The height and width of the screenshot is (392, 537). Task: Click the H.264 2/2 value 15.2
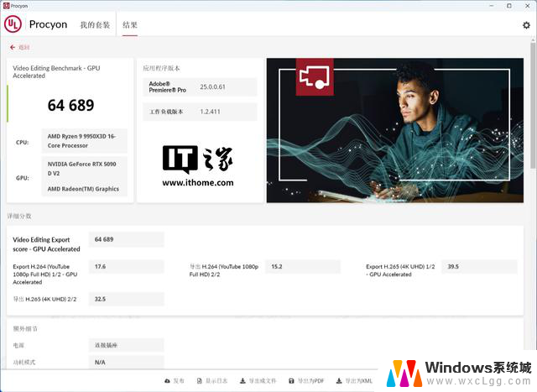(x=303, y=266)
